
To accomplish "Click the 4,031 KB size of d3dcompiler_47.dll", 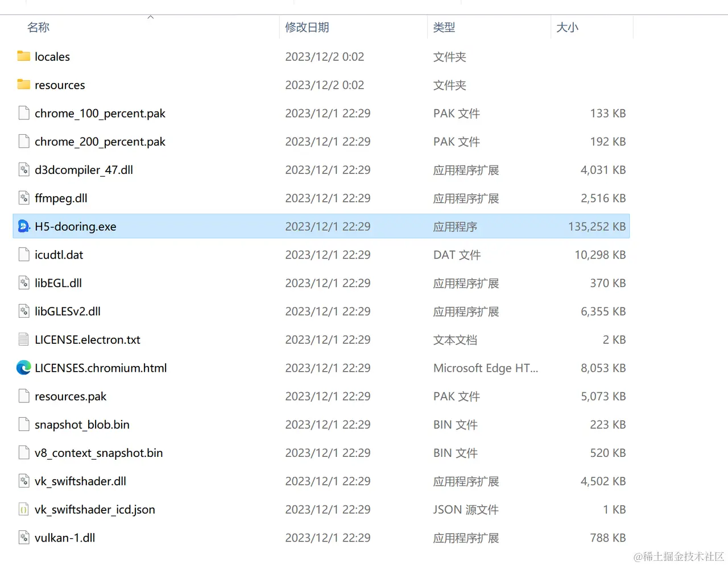I will (x=603, y=170).
